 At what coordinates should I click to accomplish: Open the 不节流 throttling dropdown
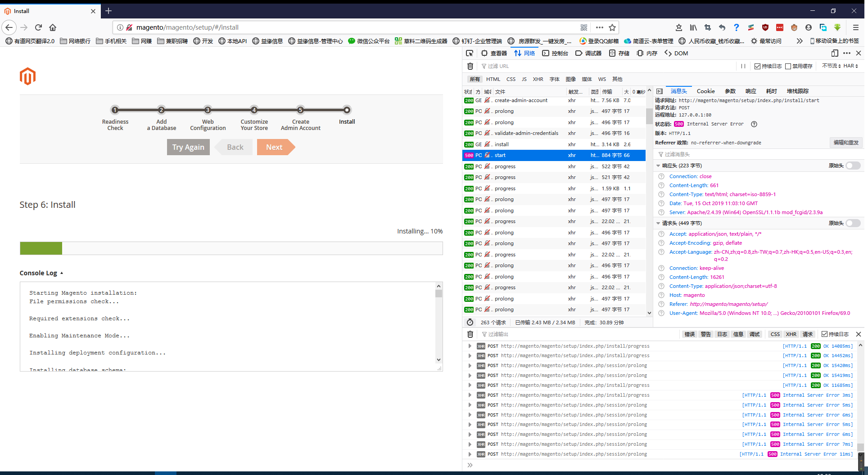click(x=831, y=66)
